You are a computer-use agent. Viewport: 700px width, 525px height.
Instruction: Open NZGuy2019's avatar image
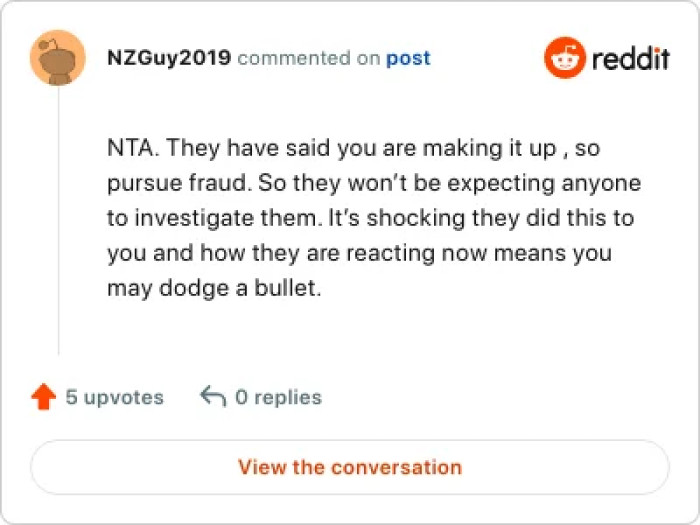(x=59, y=59)
